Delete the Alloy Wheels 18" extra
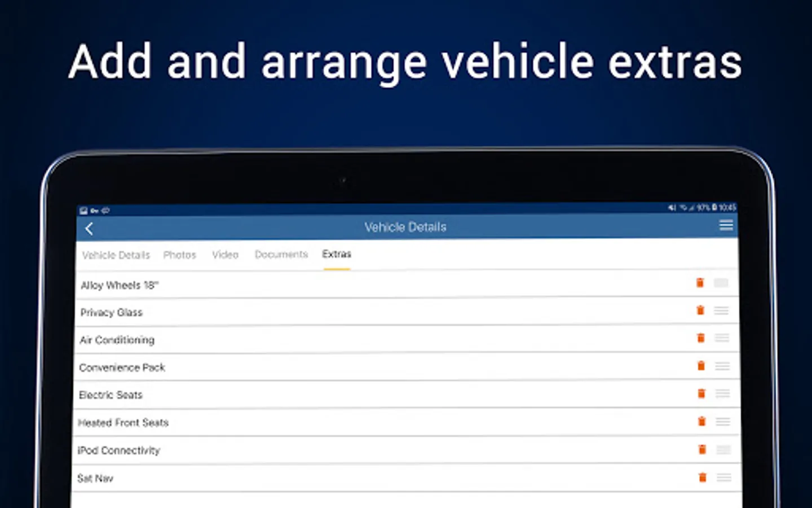Image resolution: width=812 pixels, height=508 pixels. click(700, 283)
